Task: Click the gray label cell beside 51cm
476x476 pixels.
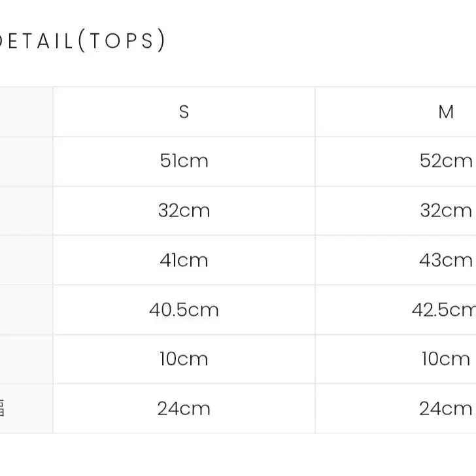Action: [25, 161]
